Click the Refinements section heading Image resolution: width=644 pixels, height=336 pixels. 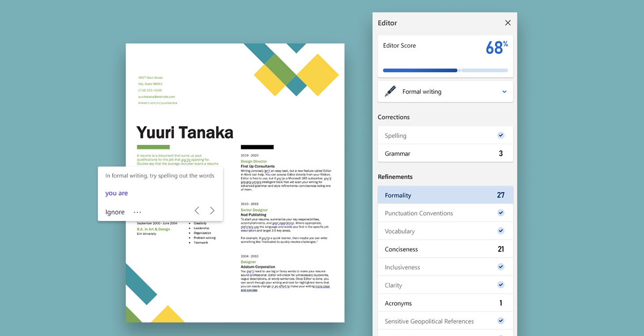(395, 177)
